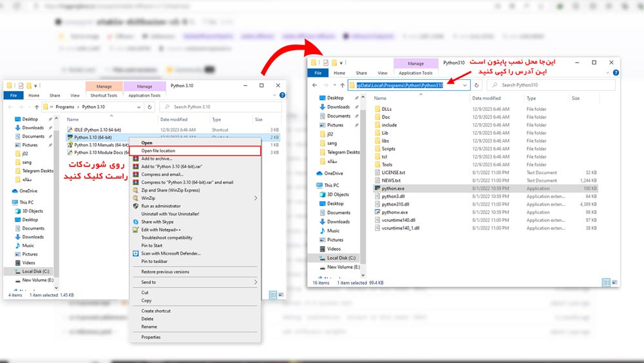Open the File tab in Python310 window
The width and height of the screenshot is (644, 363).
(x=318, y=73)
